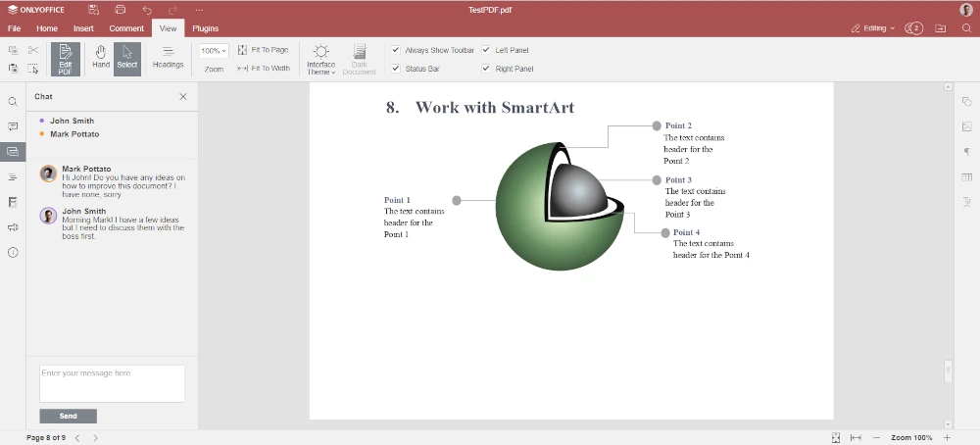This screenshot has height=445, width=980.
Task: Switch to the Home tab
Action: click(x=47, y=28)
